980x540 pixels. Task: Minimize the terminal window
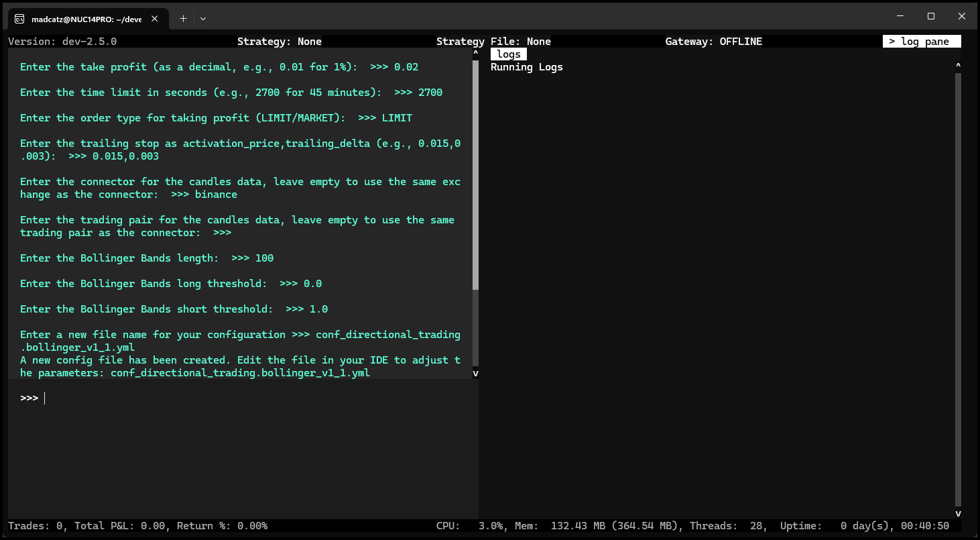coord(900,16)
